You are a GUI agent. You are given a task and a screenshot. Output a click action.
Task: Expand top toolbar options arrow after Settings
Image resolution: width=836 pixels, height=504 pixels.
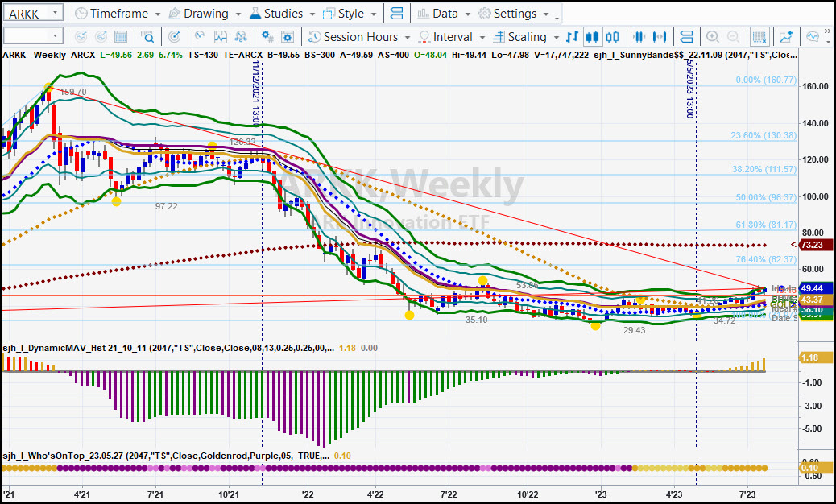(557, 18)
